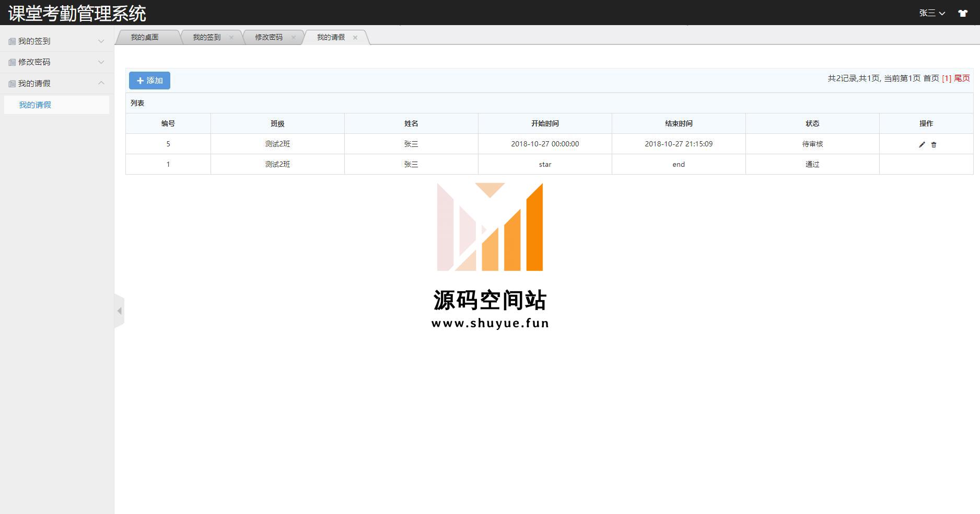The height and width of the screenshot is (514, 980).
Task: Go to 尾页 last page link
Action: pos(962,78)
